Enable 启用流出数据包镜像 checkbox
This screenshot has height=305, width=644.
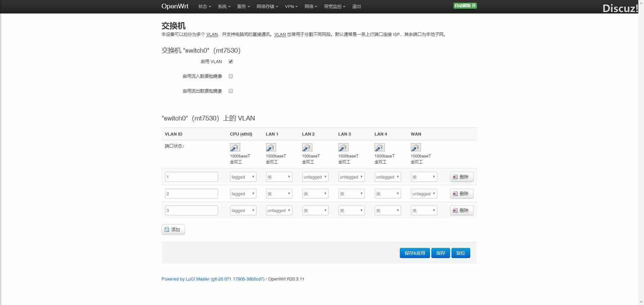click(x=231, y=91)
